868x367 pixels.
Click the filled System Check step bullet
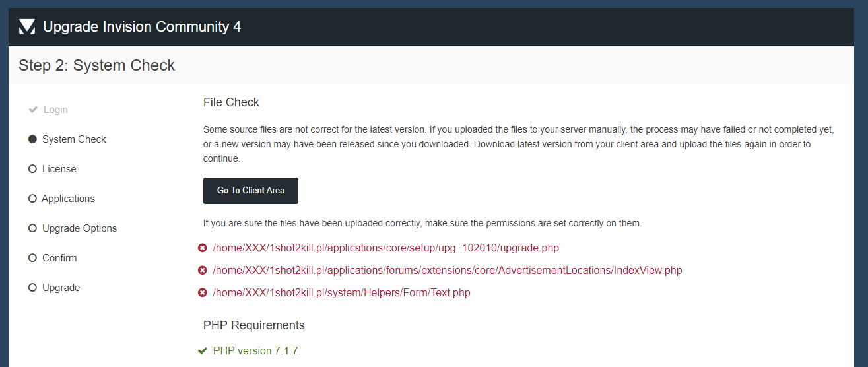tap(32, 139)
